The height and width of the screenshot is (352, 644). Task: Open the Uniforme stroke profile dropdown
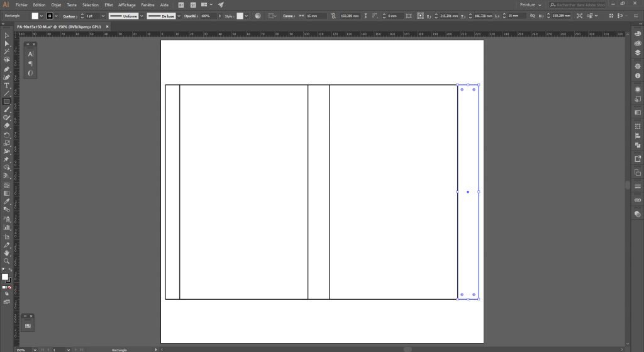[141, 15]
